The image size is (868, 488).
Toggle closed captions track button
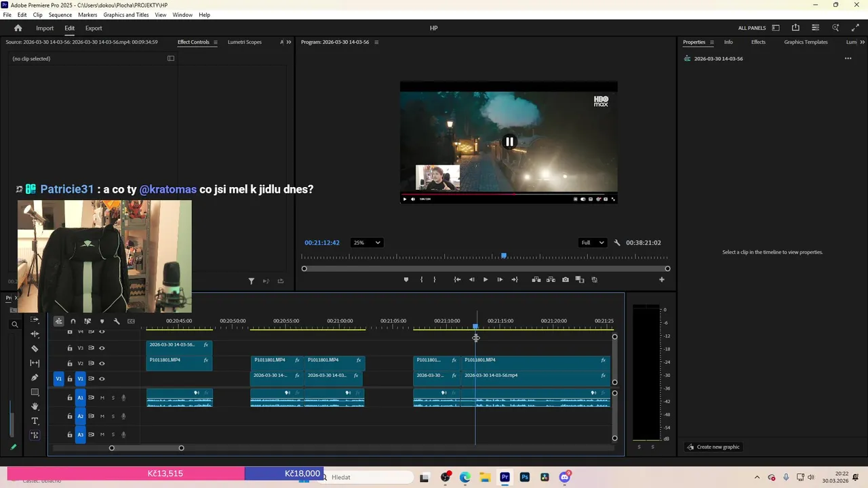[x=131, y=321]
